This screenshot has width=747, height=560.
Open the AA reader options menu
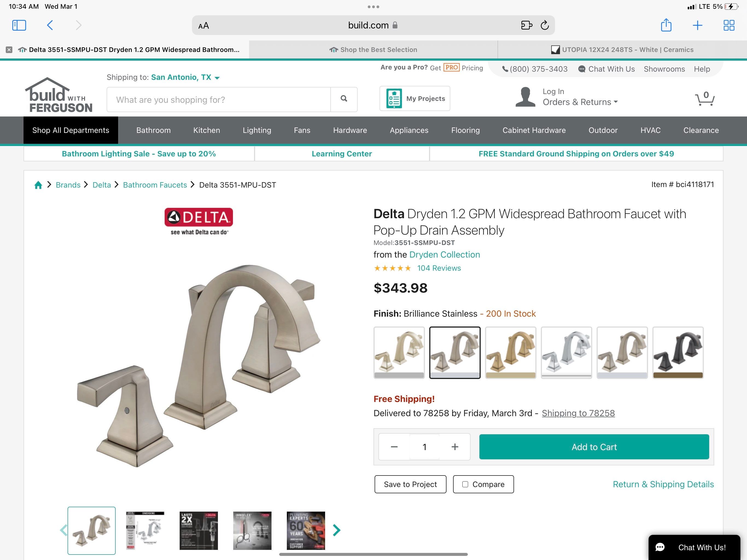(x=204, y=26)
